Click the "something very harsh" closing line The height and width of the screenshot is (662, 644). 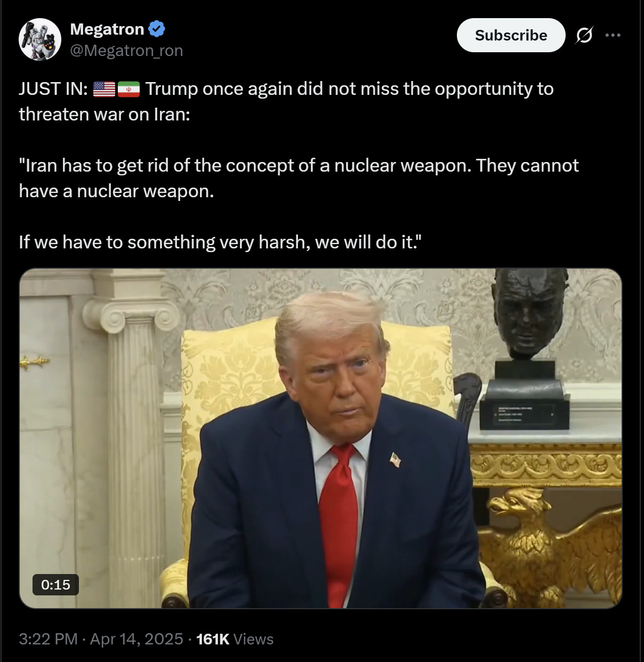pyautogui.click(x=220, y=243)
